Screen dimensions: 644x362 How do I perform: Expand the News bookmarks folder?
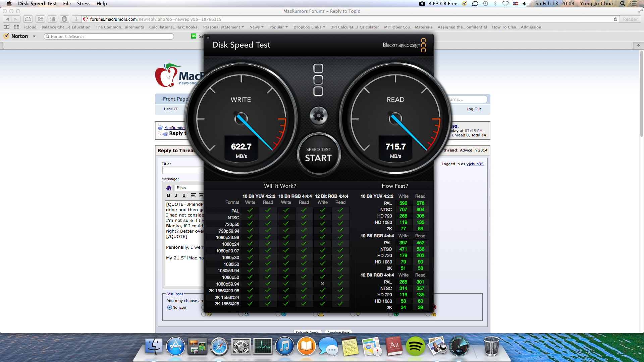257,27
